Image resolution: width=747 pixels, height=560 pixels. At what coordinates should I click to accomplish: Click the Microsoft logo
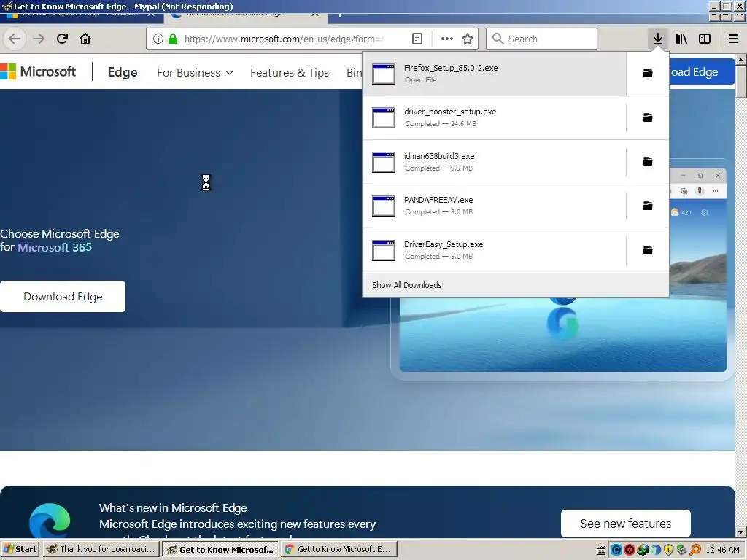coord(38,71)
